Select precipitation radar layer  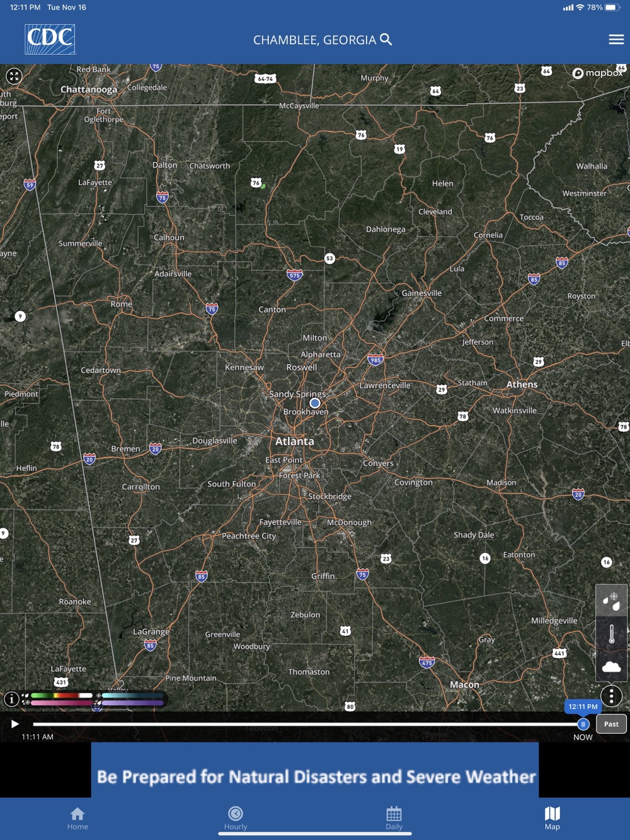pyautogui.click(x=611, y=601)
